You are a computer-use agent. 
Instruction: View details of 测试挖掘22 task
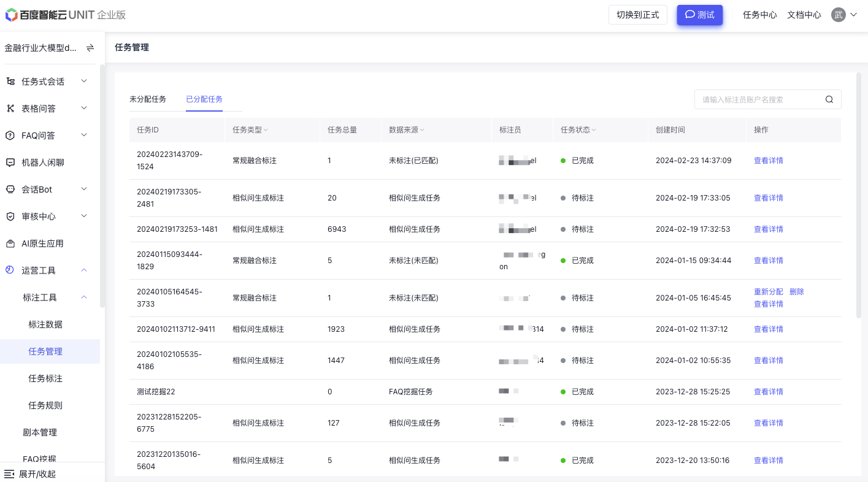pos(769,392)
